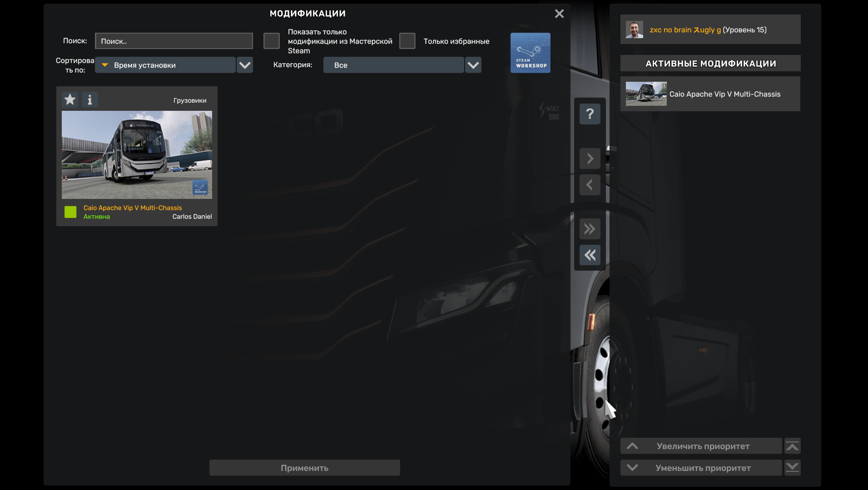Expand the sort-by dropdown arrow
Screen dimensions: 868x490
[x=245, y=65]
